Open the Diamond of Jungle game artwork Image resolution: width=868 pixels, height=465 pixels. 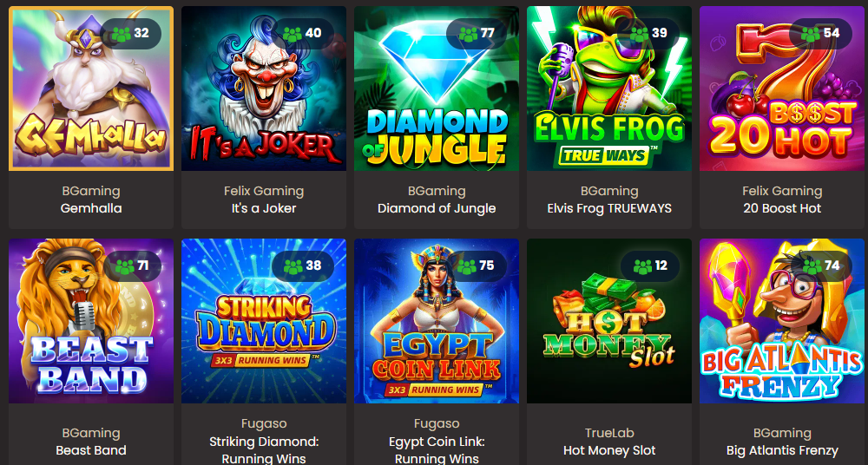(x=437, y=88)
